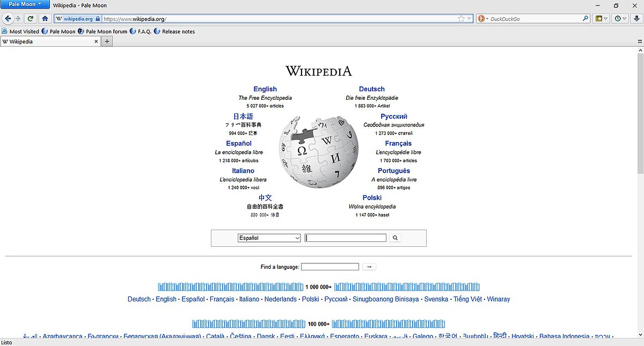Bookmark this page with the star icon
644x346 pixels.
[461, 19]
